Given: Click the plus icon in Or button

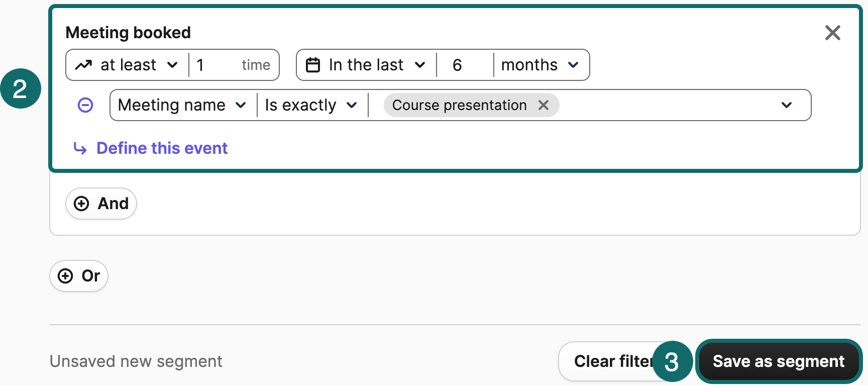Looking at the screenshot, I should click(65, 276).
